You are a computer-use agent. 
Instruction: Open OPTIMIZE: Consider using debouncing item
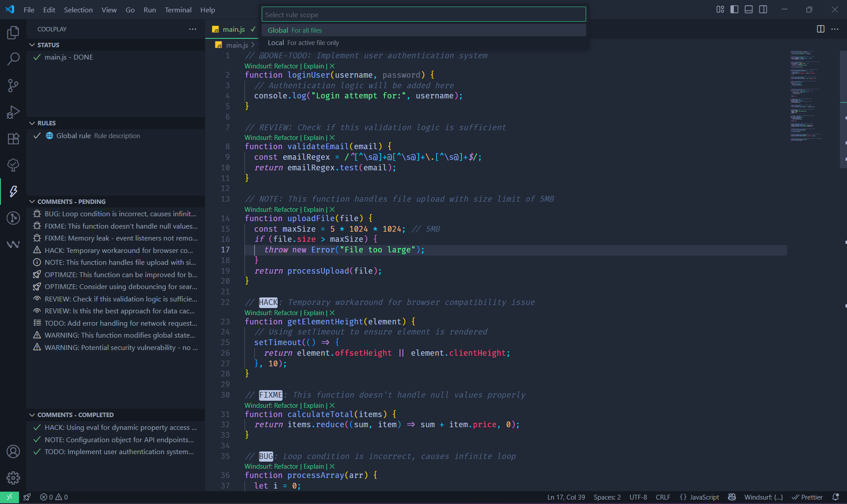click(116, 287)
